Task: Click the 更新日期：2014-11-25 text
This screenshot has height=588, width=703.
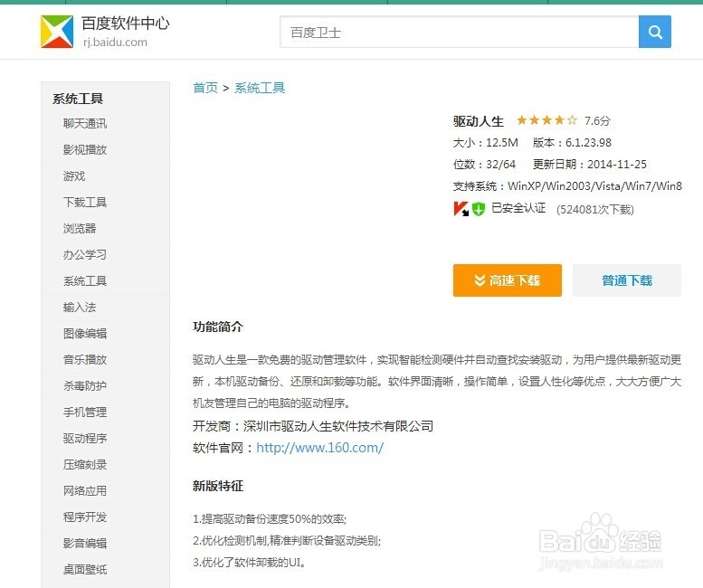Action: coord(590,164)
